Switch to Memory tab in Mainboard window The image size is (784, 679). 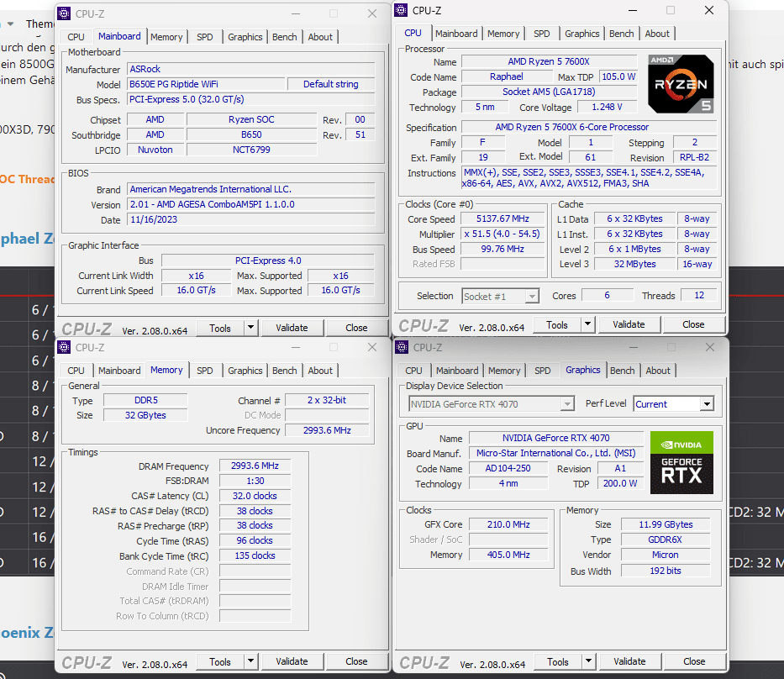point(166,37)
